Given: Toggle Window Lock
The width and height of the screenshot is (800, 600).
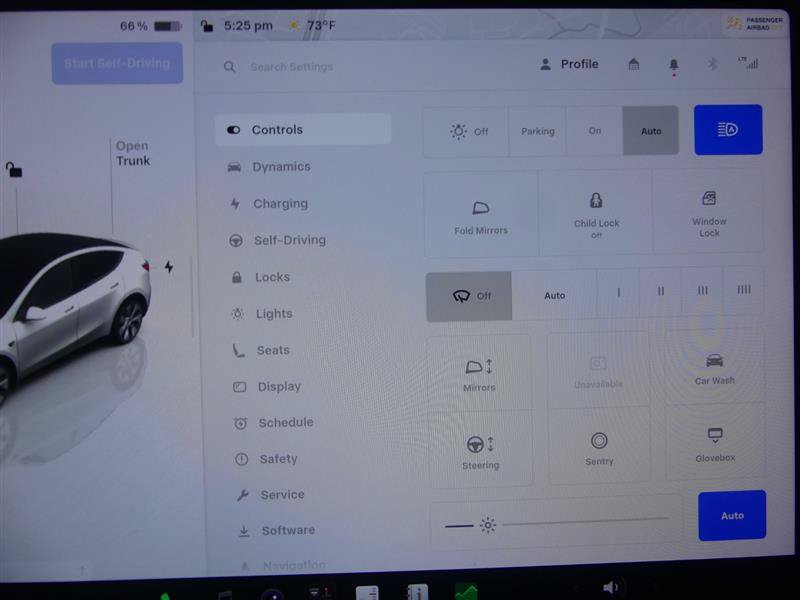Looking at the screenshot, I should tap(709, 212).
